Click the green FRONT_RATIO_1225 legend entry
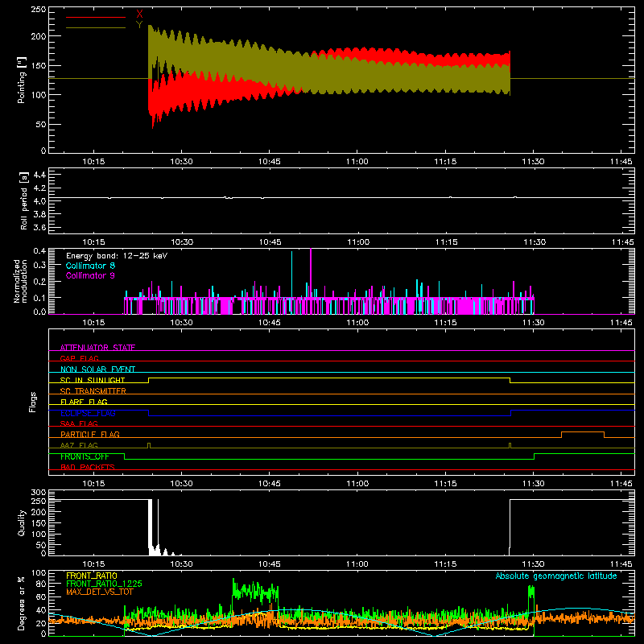Screen dimensions: 644x644 (x=104, y=584)
